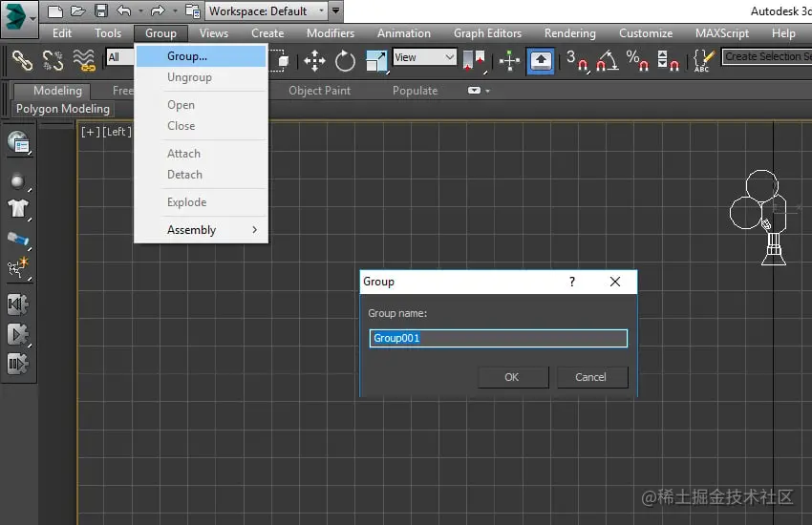
Task: Select the Select and Rotate tool
Action: coord(345,61)
